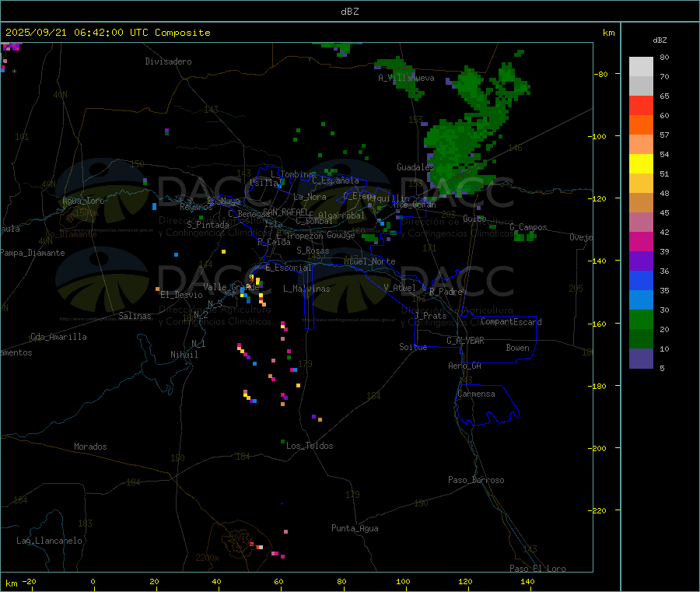700x592 pixels.
Task: Click the timestamp 2025/09/21 06:42:00 UTC Composite
Action: coord(107,33)
